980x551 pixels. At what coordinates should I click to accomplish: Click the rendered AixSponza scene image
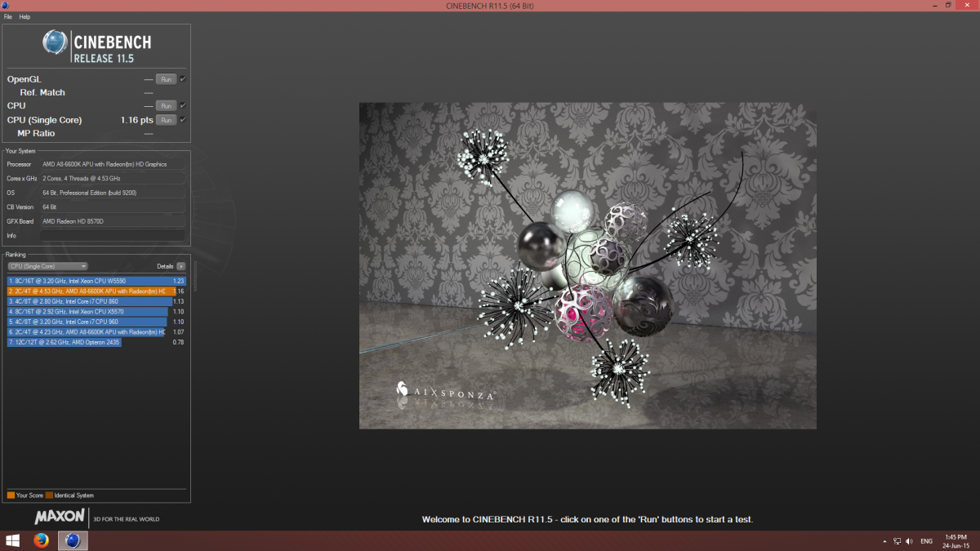(x=587, y=265)
